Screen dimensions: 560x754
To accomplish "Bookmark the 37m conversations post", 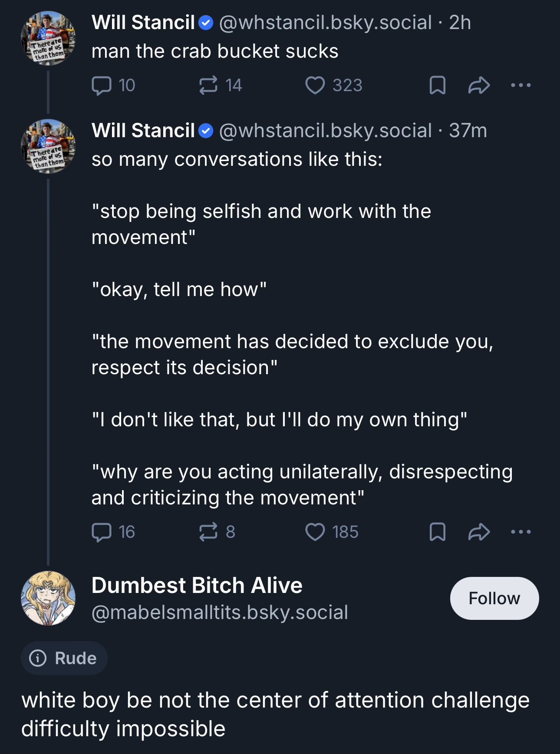I will coord(437,532).
